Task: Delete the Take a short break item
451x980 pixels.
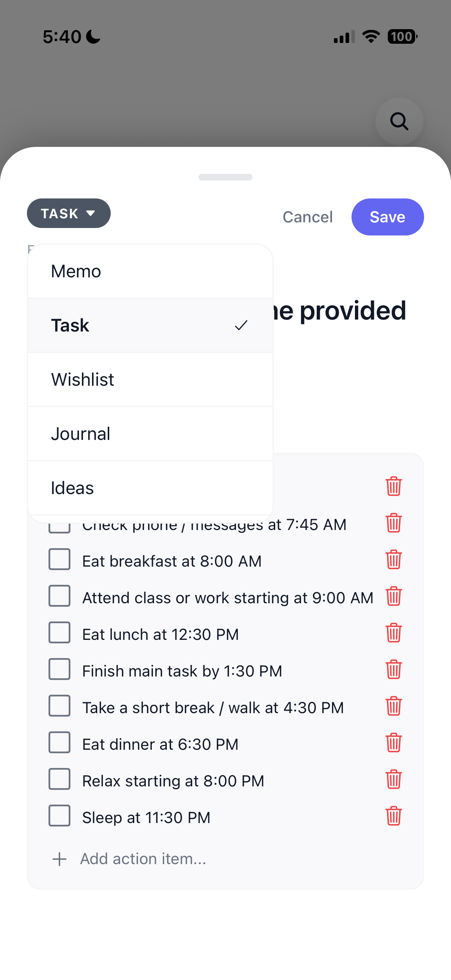Action: point(393,706)
